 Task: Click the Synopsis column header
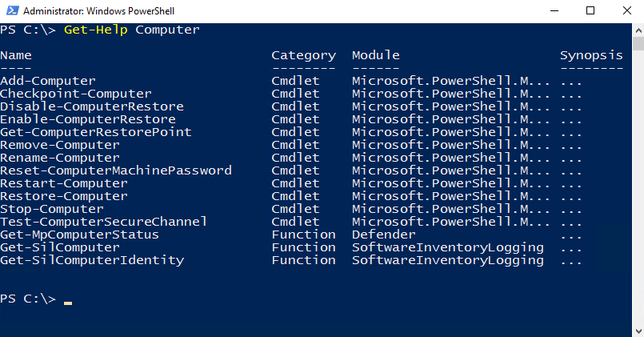(591, 55)
